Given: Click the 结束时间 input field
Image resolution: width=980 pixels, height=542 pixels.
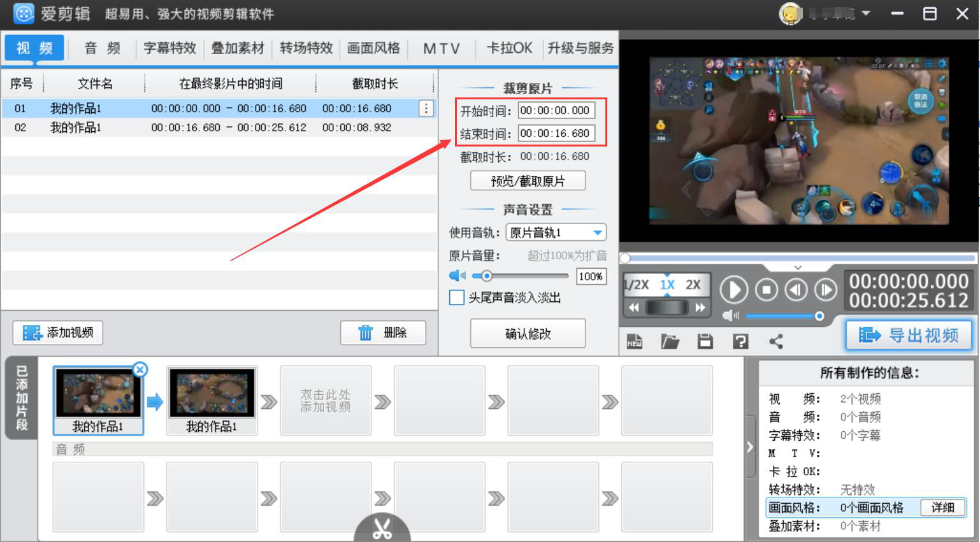Looking at the screenshot, I should coord(556,133).
